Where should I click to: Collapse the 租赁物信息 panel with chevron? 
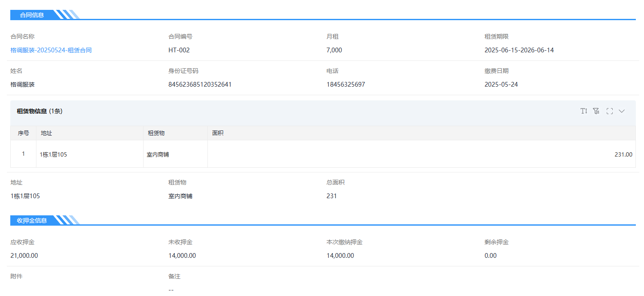click(622, 111)
